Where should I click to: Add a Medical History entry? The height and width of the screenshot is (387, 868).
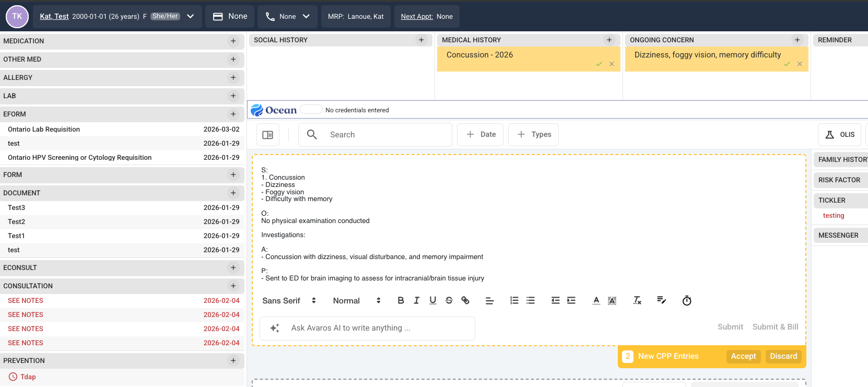click(x=609, y=40)
